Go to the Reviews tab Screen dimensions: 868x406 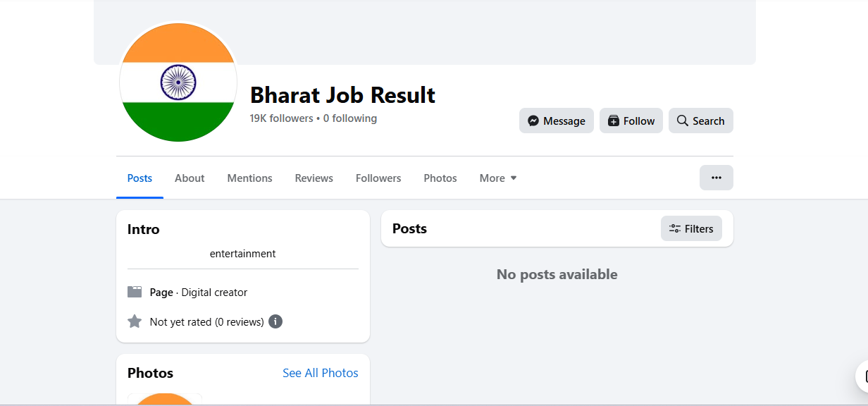(x=314, y=178)
